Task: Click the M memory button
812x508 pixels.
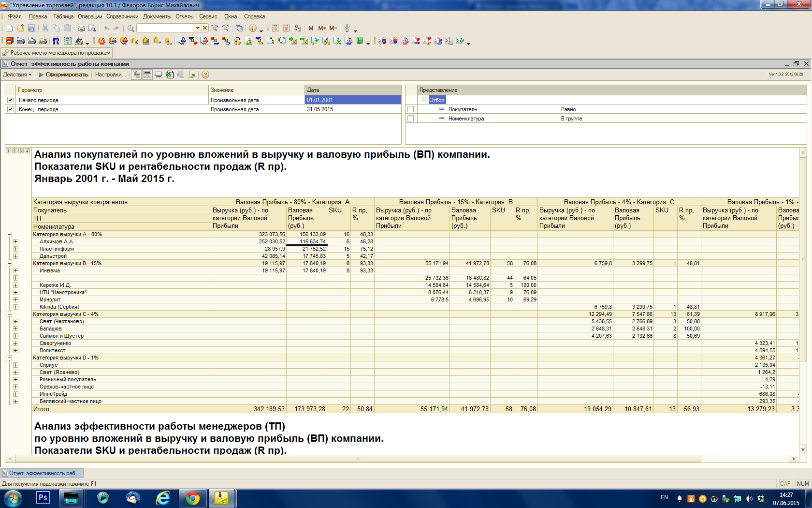Action: [311, 28]
